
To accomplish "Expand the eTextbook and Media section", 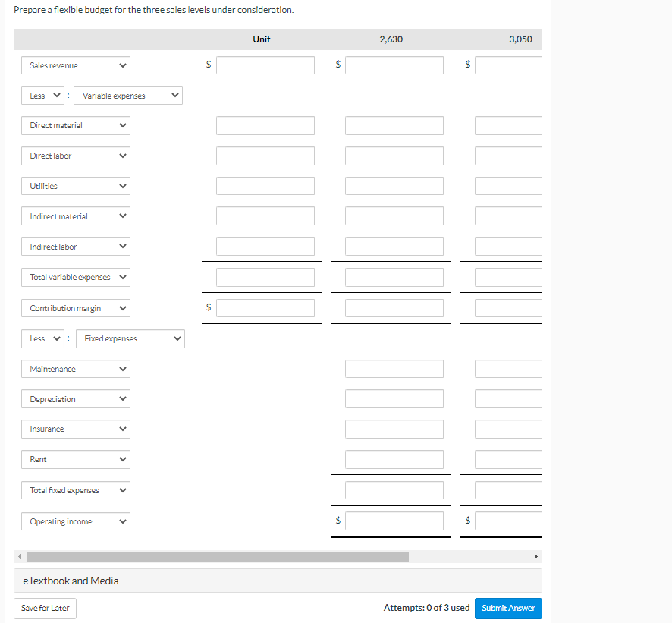I will tap(278, 581).
